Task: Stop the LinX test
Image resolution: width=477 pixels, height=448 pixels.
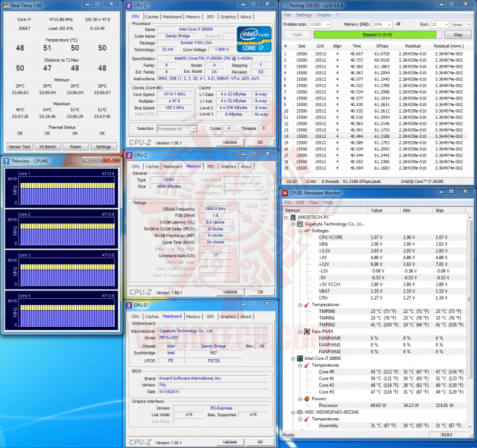Action: [458, 34]
